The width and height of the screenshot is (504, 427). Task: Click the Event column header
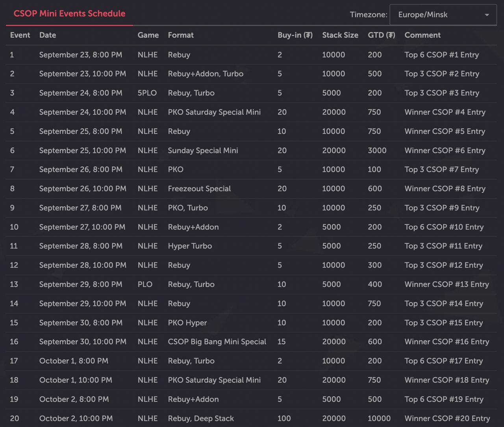[20, 35]
